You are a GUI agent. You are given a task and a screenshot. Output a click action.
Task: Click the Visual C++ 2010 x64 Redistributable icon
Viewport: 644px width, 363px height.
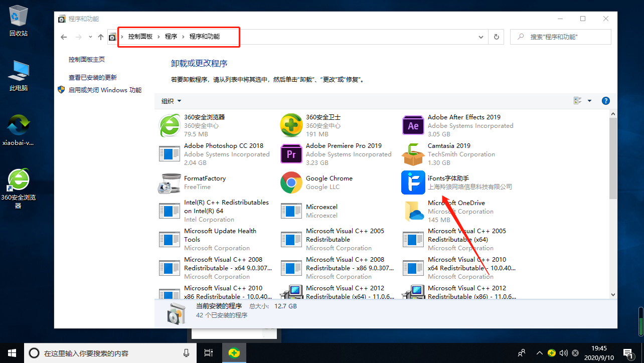click(413, 268)
